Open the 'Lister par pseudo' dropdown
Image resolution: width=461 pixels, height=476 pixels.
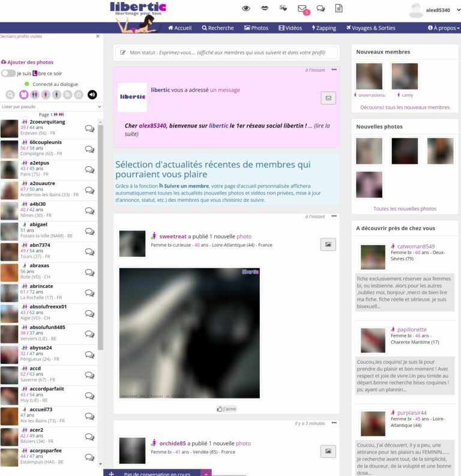coord(52,106)
